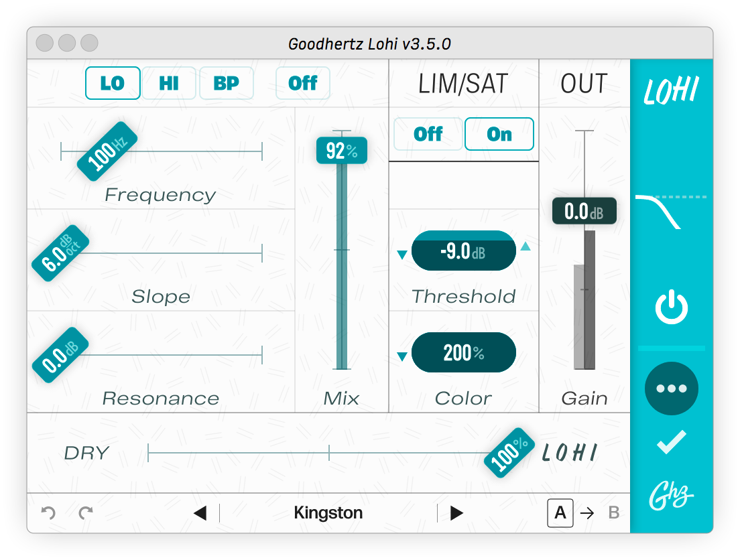This screenshot has width=740, height=560.
Task: Click the LIM/SAT section heading
Action: (x=463, y=84)
